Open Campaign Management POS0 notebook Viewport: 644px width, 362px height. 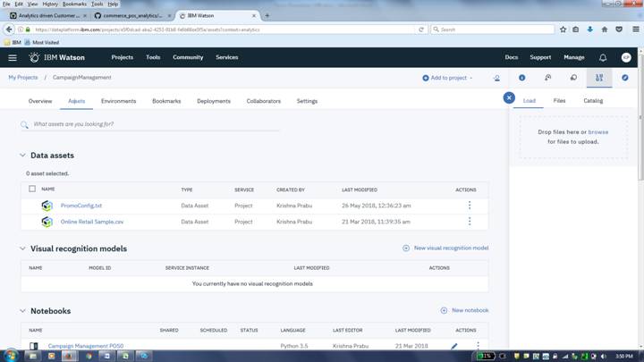coord(86,346)
